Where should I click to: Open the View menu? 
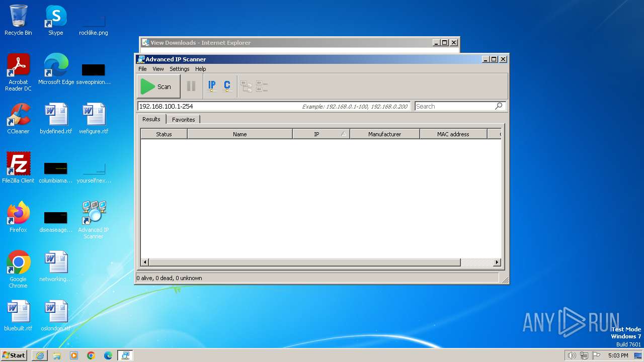pos(158,69)
